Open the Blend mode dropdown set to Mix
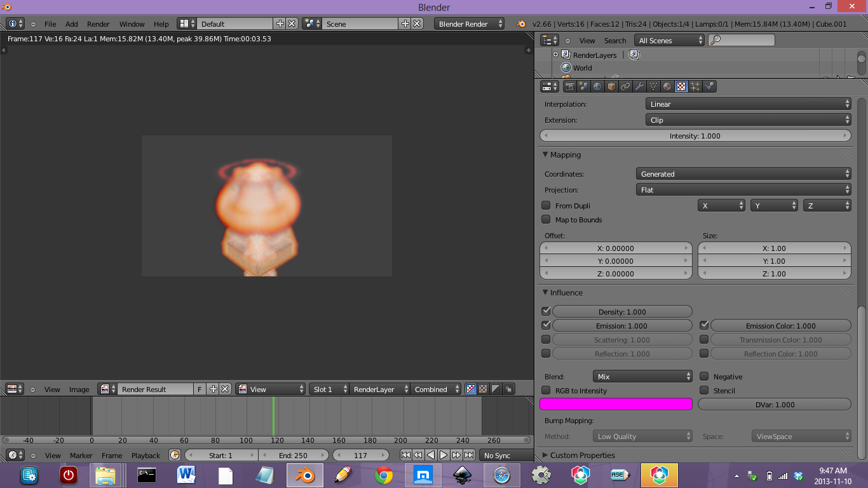The width and height of the screenshot is (868, 488). [642, 376]
